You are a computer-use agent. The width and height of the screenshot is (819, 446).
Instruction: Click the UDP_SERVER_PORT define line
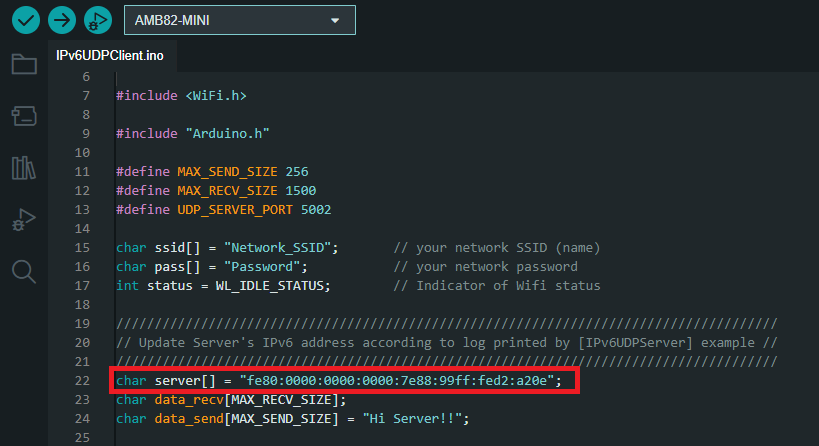(x=223, y=209)
